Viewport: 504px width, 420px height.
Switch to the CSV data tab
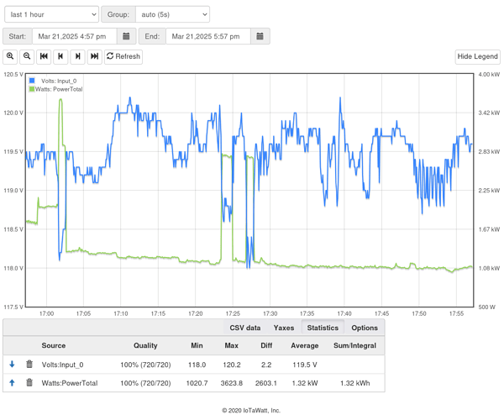[245, 328]
